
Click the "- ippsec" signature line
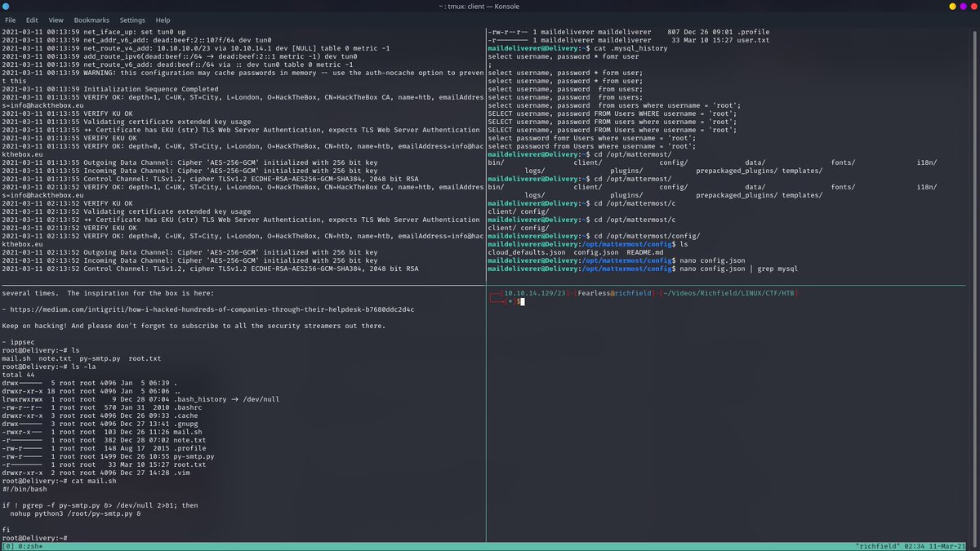click(x=18, y=341)
